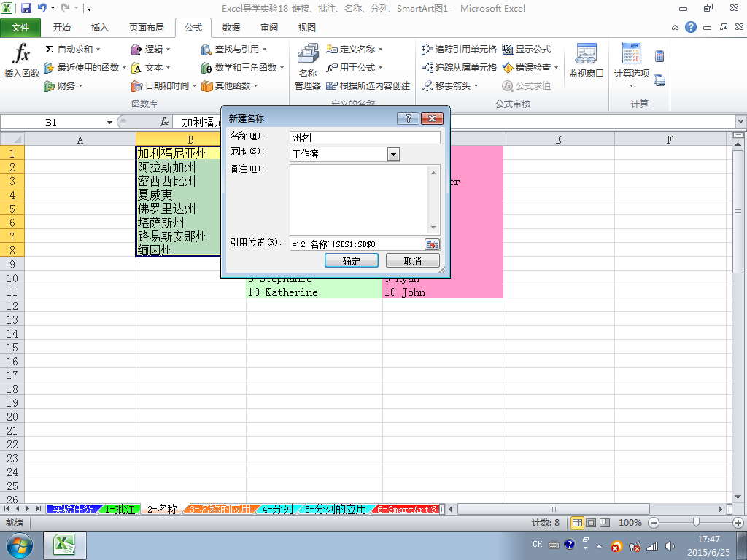Open Customize Quick Access Toolbar dropdown
The width and height of the screenshot is (747, 560).
click(89, 9)
